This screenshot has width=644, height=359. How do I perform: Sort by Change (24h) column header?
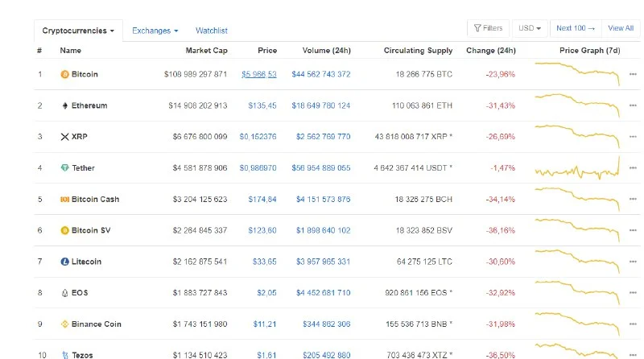(490, 51)
